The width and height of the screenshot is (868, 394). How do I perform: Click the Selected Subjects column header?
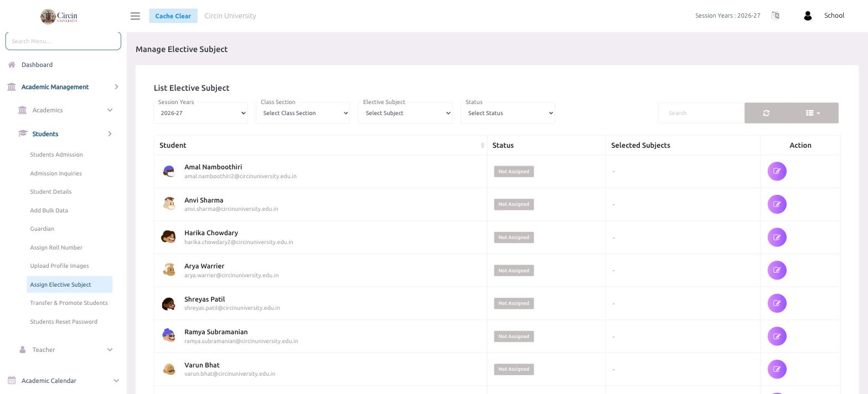point(640,146)
